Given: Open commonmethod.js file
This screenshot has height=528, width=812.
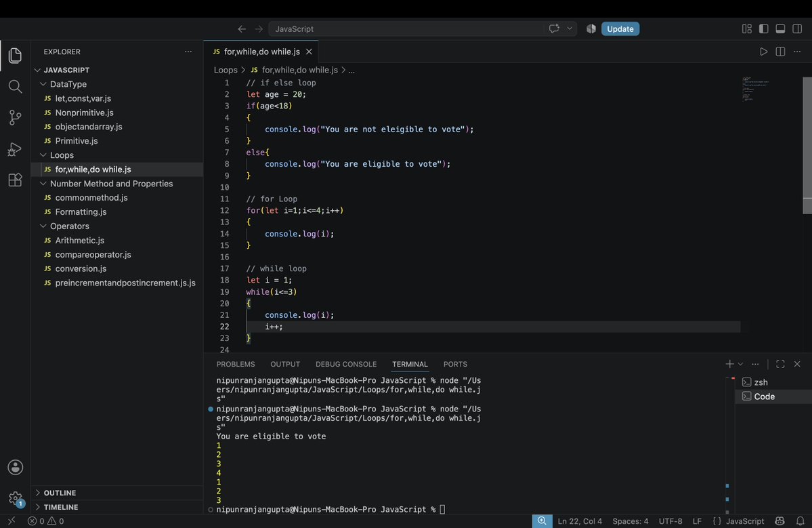Looking at the screenshot, I should (91, 197).
